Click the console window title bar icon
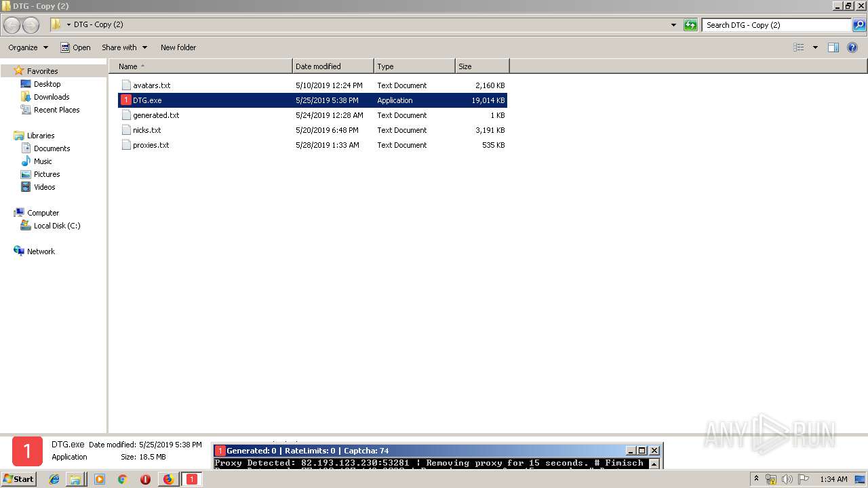Image resolution: width=868 pixels, height=488 pixels. pyautogui.click(x=220, y=451)
